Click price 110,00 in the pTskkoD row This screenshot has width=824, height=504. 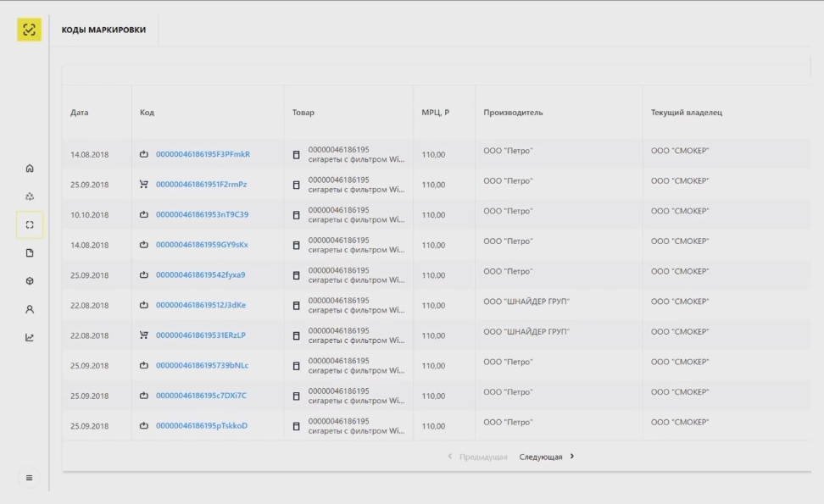[433, 426]
